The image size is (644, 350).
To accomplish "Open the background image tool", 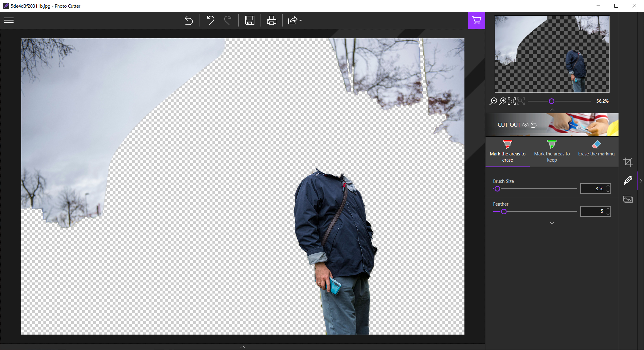I will [628, 199].
